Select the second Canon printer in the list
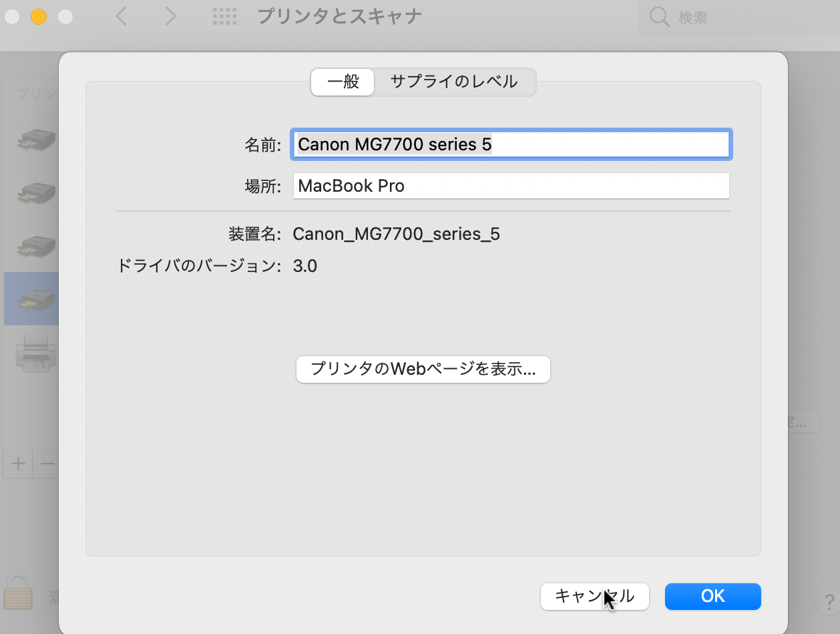Screen dimensions: 840x634 click(36, 192)
